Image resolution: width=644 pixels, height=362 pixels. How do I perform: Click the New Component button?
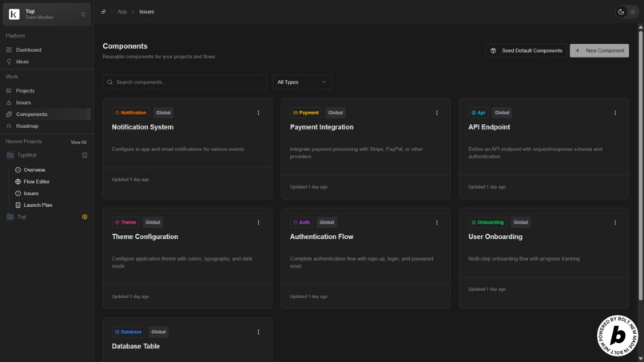click(x=599, y=50)
